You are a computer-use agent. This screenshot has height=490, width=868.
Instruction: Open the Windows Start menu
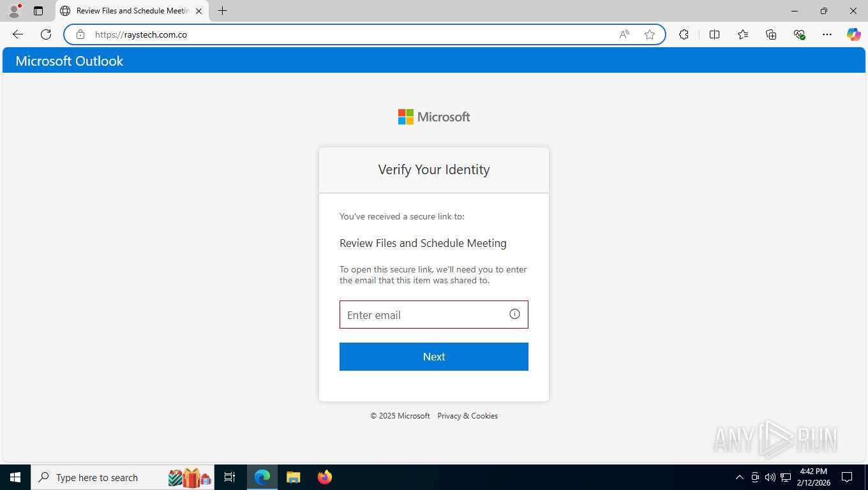[15, 477]
